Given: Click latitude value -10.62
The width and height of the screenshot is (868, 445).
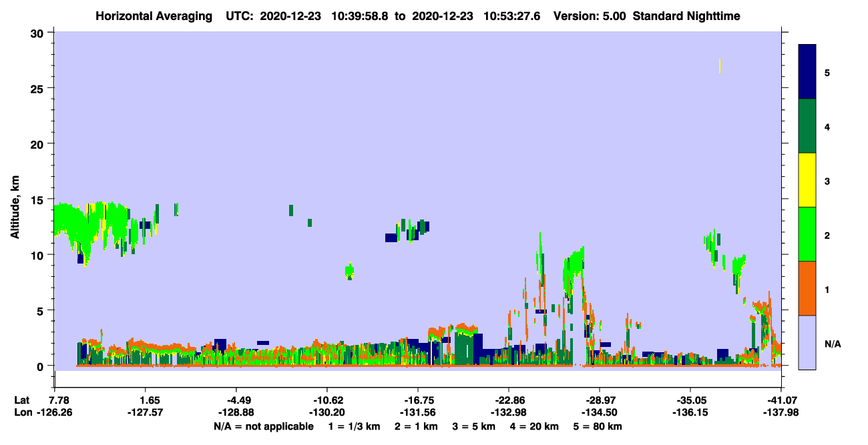Looking at the screenshot, I should click(x=327, y=400).
